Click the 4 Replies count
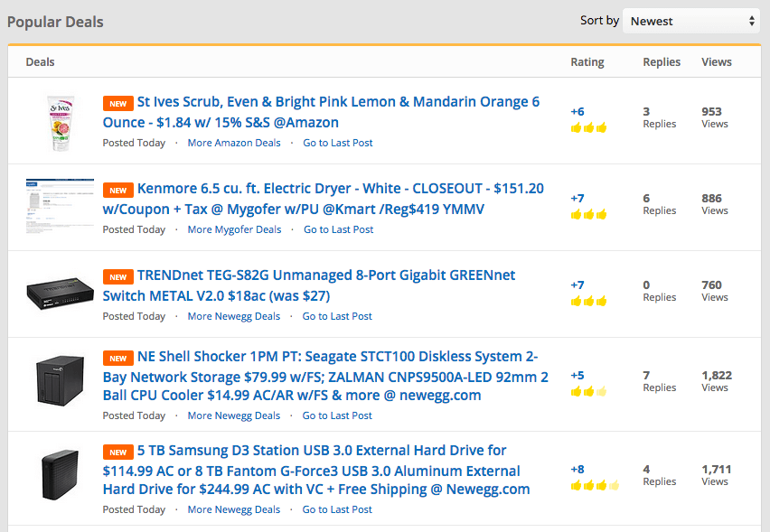The image size is (770, 532). click(660, 476)
